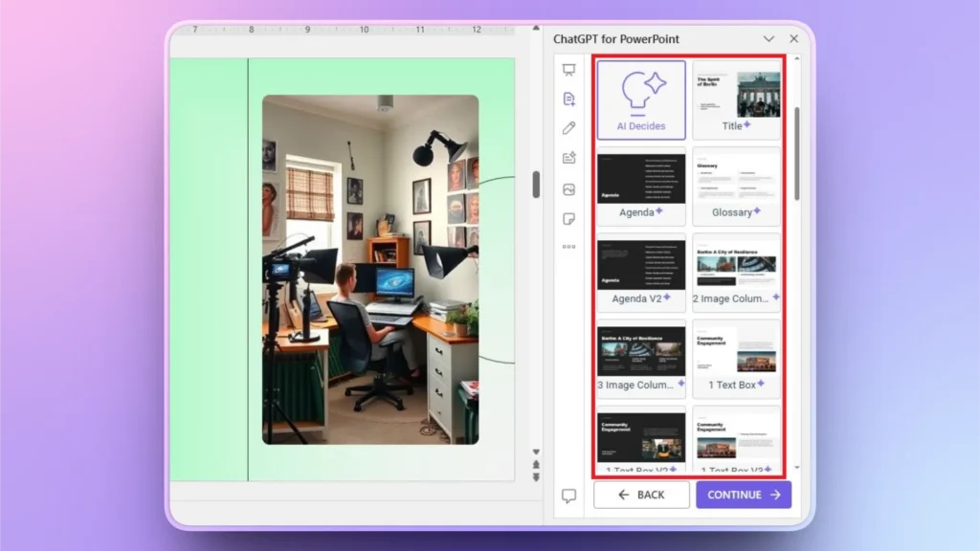Collapse the ChatGPT for PowerPoint panel via its chevron

coord(768,39)
